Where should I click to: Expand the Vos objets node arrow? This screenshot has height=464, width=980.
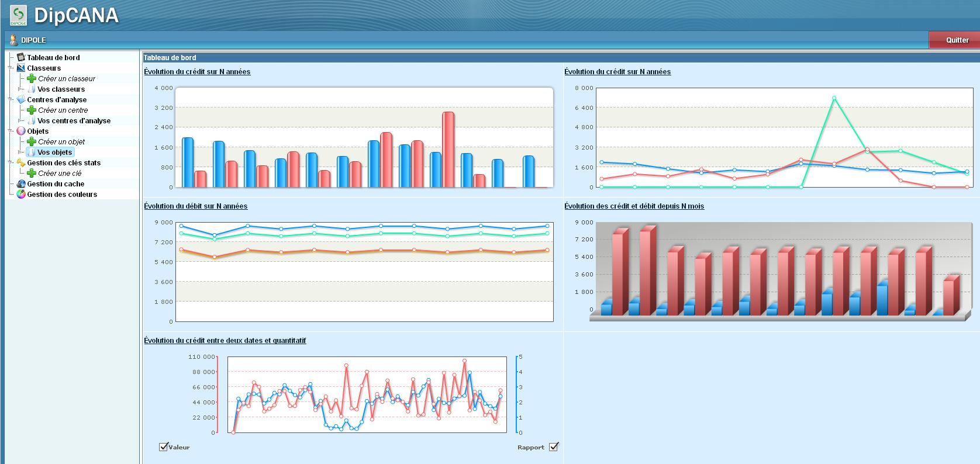tap(21, 152)
